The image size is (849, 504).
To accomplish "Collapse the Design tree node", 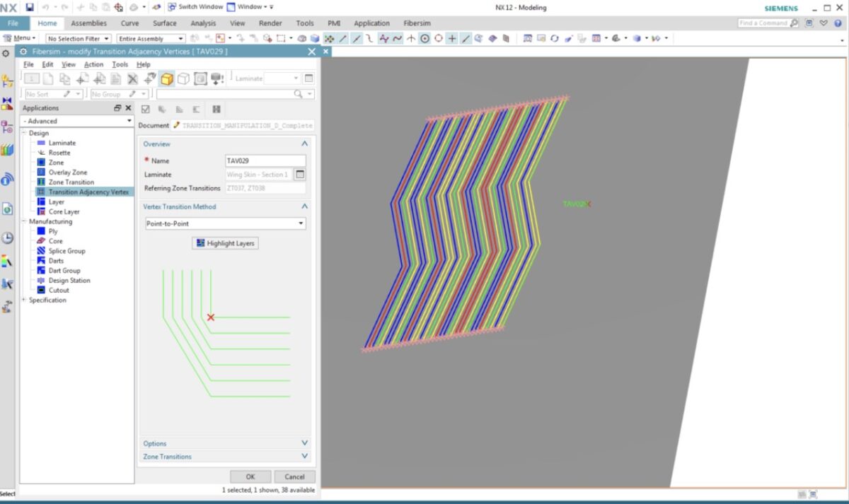I will tap(25, 133).
